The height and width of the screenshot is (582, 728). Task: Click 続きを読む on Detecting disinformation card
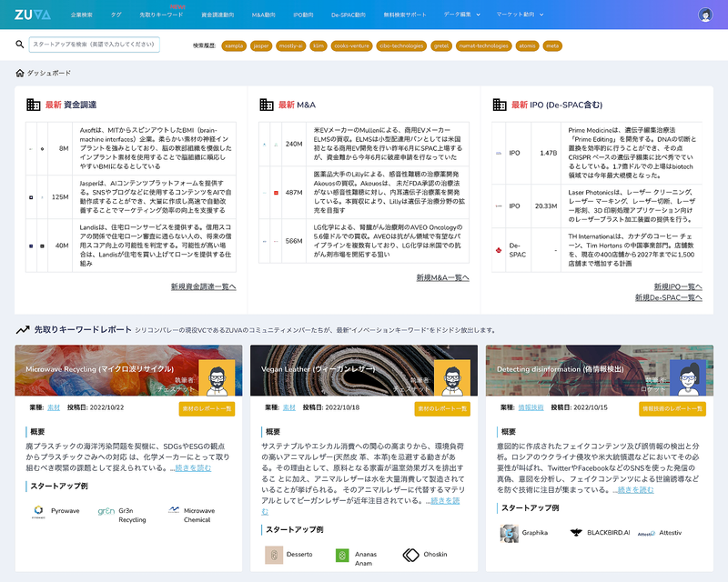(x=635, y=489)
